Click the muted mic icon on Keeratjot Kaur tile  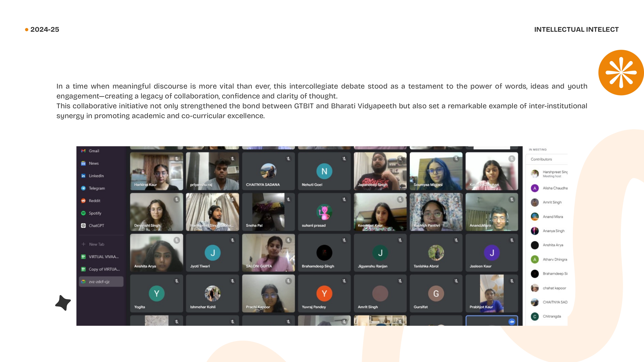point(400,199)
